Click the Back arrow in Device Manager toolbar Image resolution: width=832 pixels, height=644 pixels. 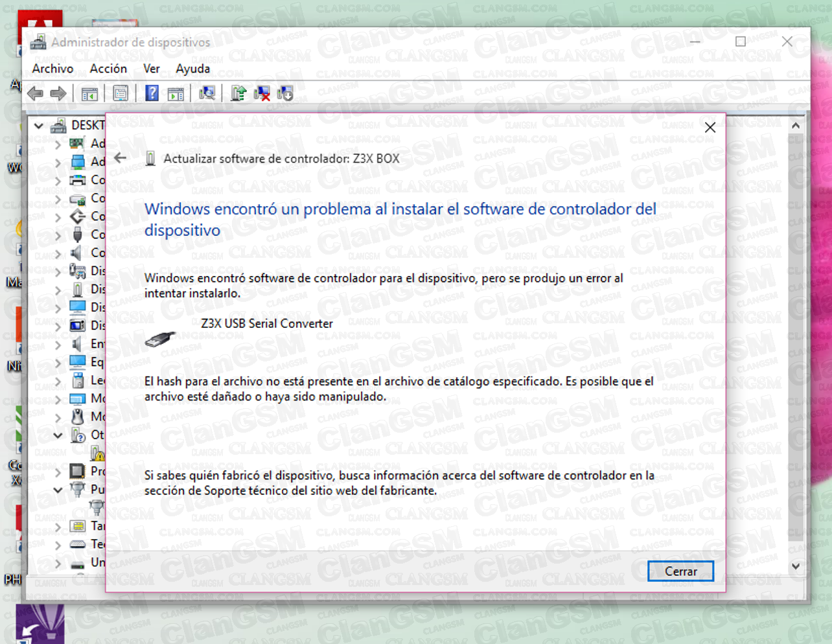pos(35,93)
